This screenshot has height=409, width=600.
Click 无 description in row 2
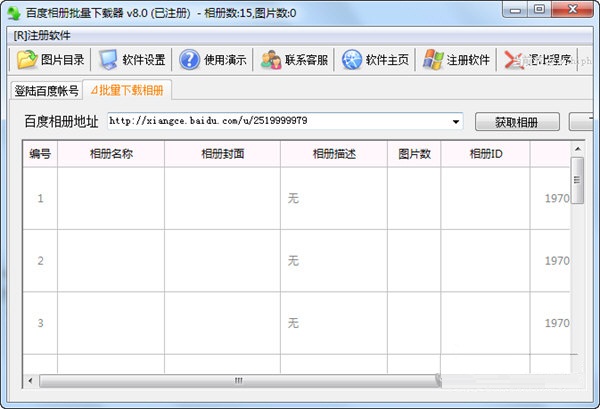coord(293,261)
